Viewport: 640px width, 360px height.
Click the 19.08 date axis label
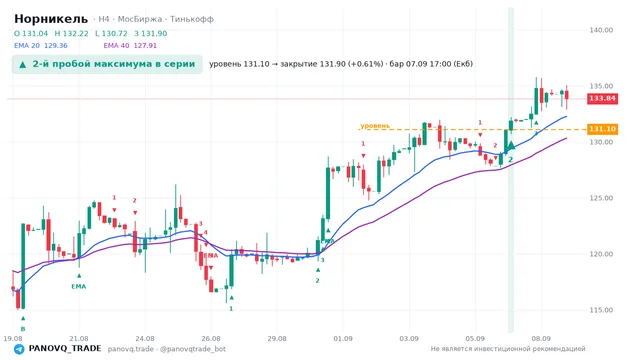click(13, 338)
